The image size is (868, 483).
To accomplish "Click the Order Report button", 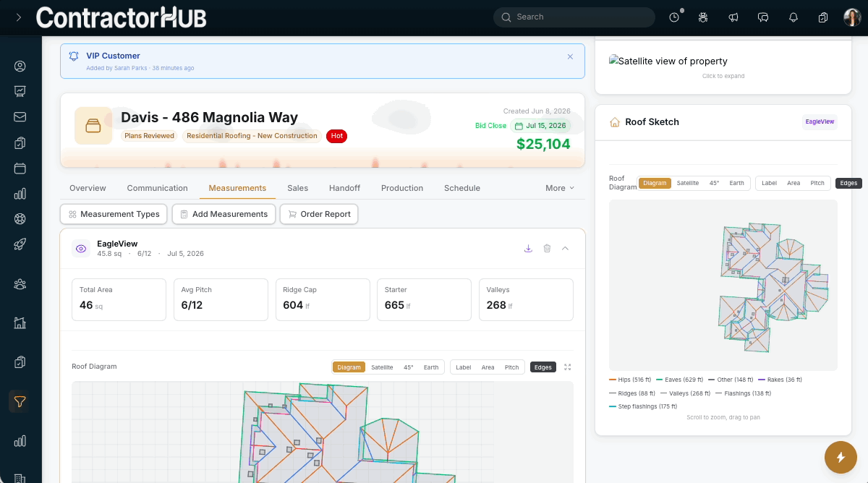I will click(319, 214).
